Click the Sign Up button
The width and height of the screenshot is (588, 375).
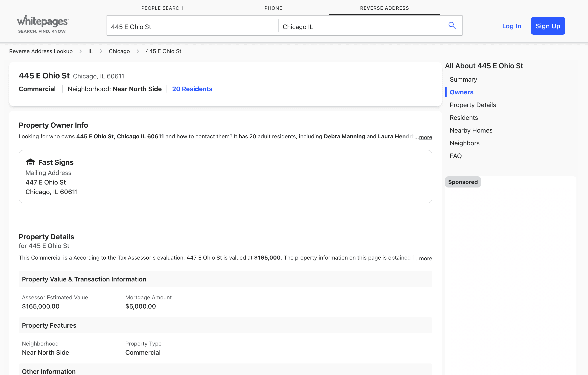coord(548,26)
